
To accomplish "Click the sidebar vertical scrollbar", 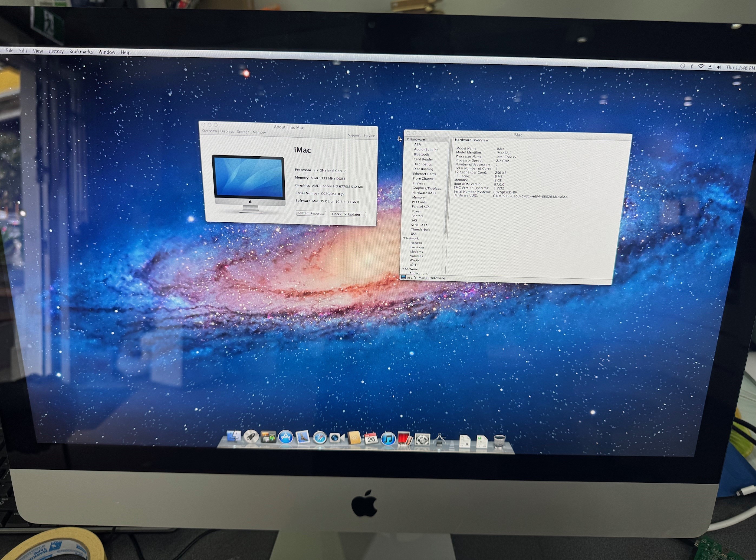I will [448, 186].
